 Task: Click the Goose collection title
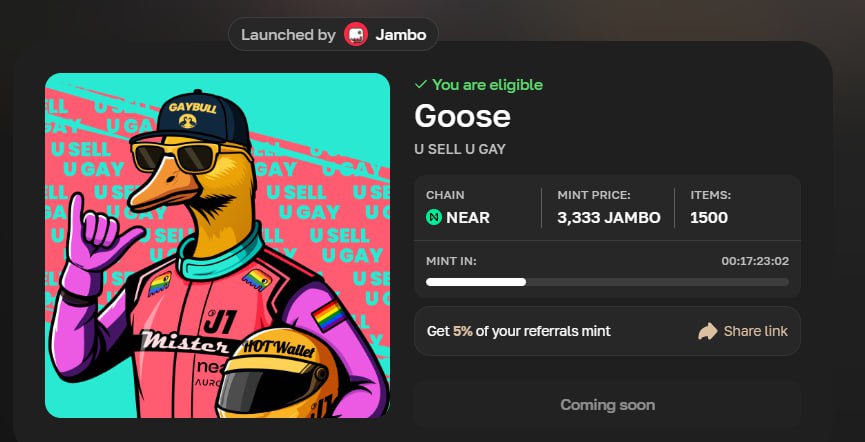coord(462,116)
